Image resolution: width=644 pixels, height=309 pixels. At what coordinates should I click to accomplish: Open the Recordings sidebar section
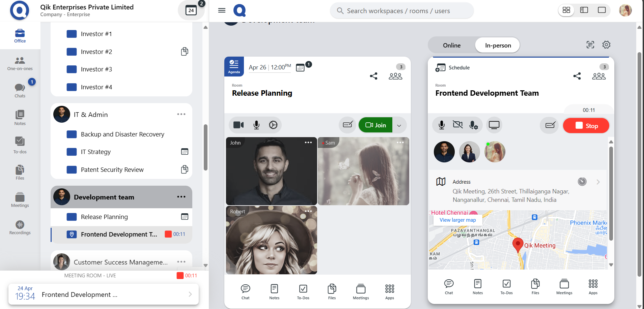[20, 227]
